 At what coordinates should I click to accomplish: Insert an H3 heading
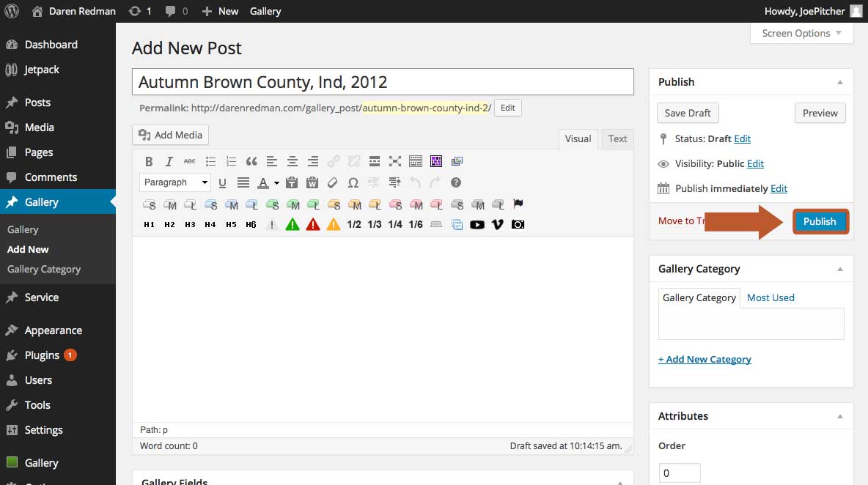(x=190, y=224)
